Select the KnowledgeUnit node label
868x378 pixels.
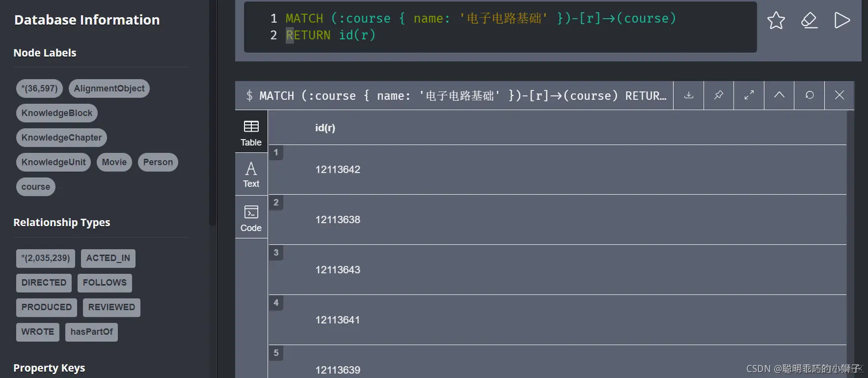(54, 162)
